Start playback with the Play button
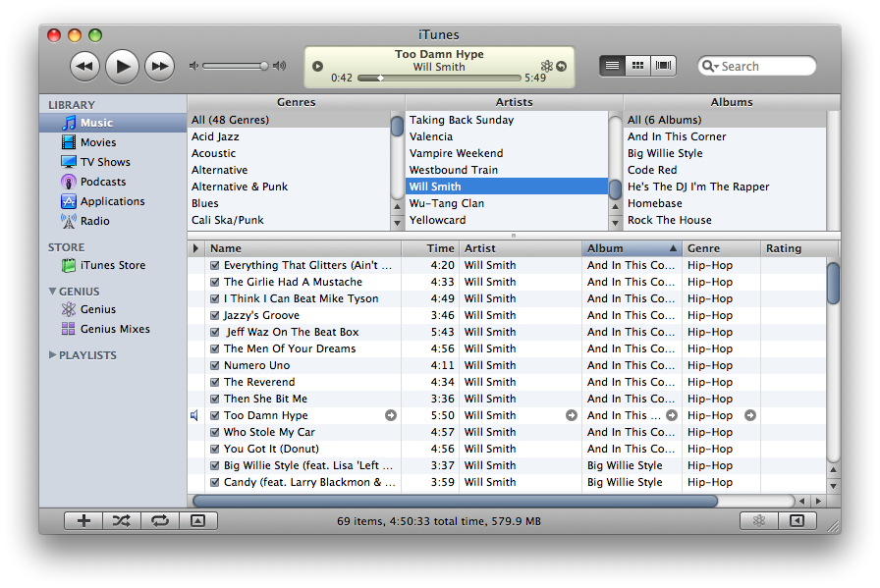880x588 pixels. (123, 66)
